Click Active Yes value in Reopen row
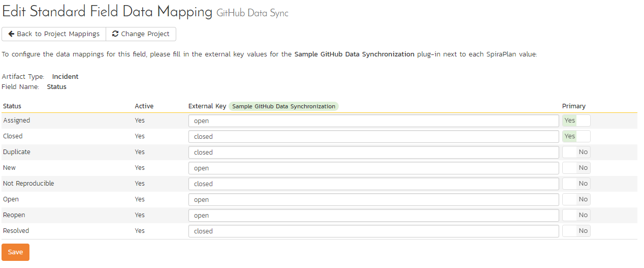 140,215
